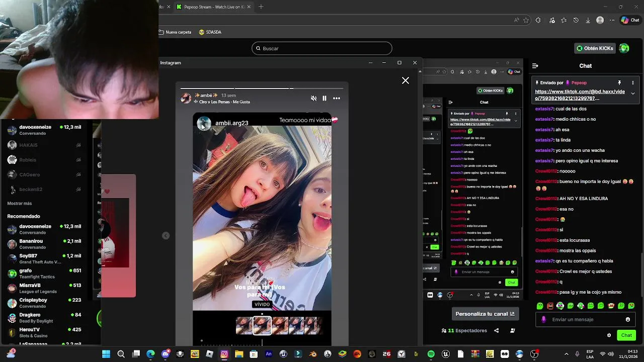Open Blender from the taskbar
The height and width of the screenshot is (362, 644).
[x=313, y=354]
